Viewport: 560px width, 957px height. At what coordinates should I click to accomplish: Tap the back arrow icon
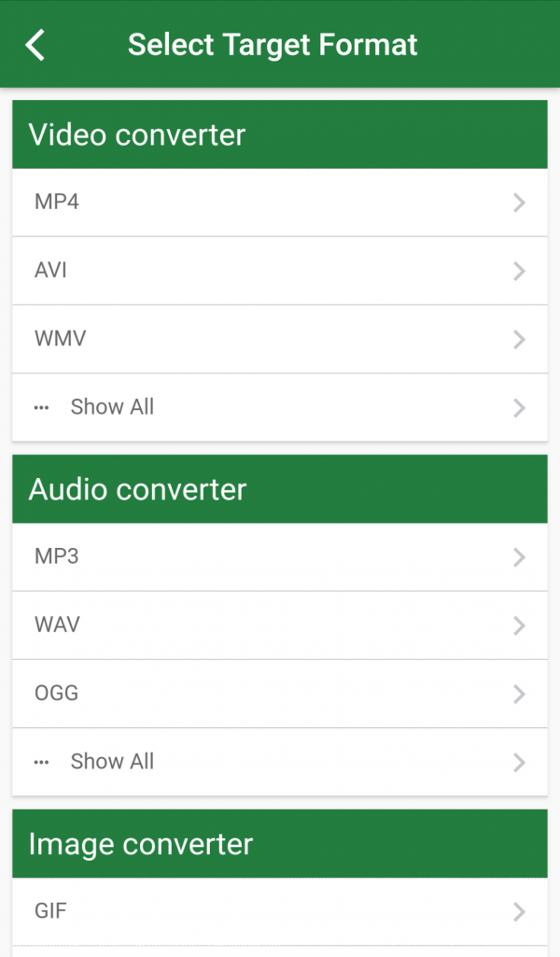click(35, 44)
